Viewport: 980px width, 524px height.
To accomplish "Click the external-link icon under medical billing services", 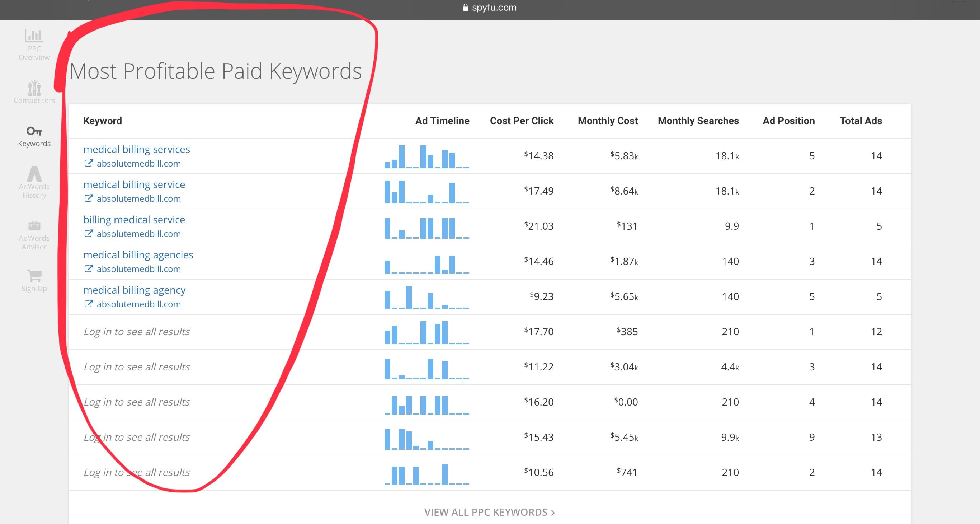I will pos(88,163).
